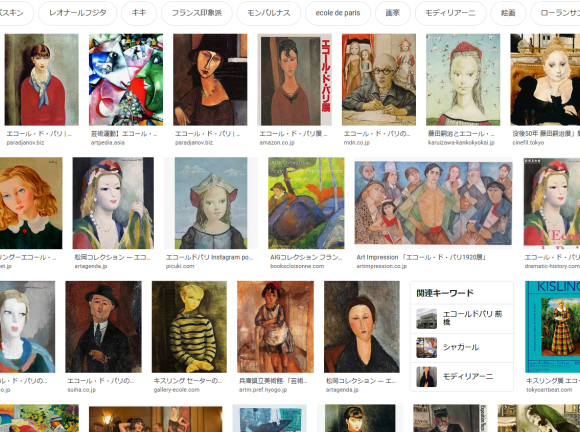Click the dramatic-history.com source text
The height and width of the screenshot is (432, 580).
click(552, 266)
